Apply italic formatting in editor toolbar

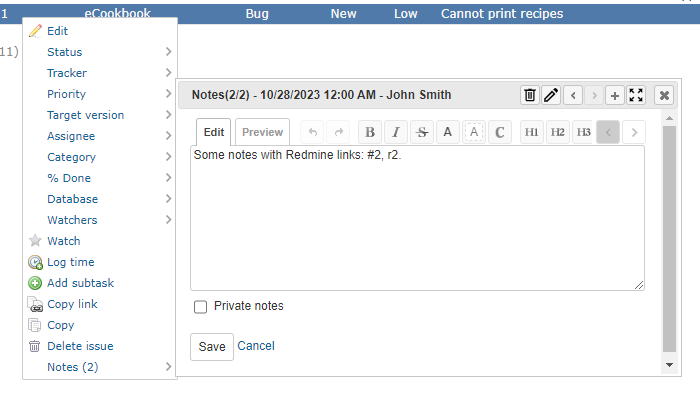396,132
